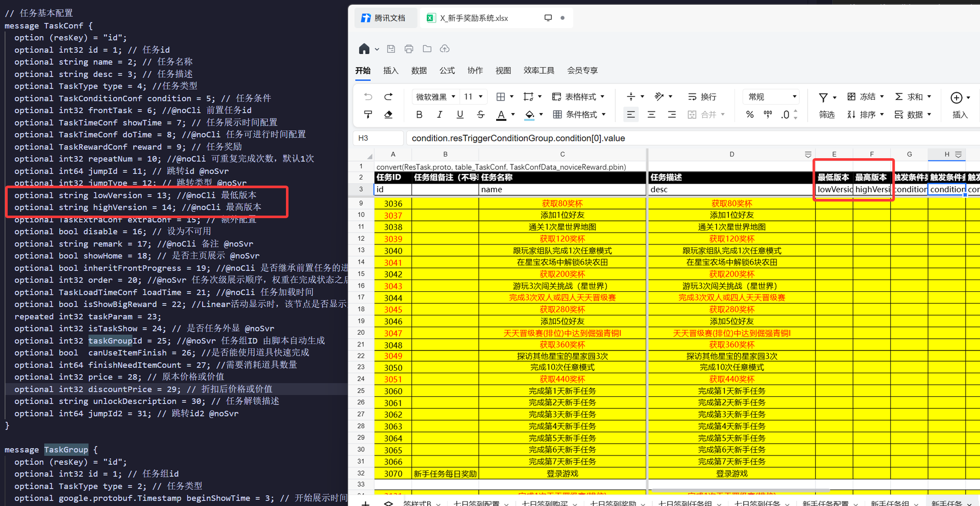Viewport: 980px width, 506px height.
Task: Click the save icon in the quick toolbar
Action: tap(391, 49)
